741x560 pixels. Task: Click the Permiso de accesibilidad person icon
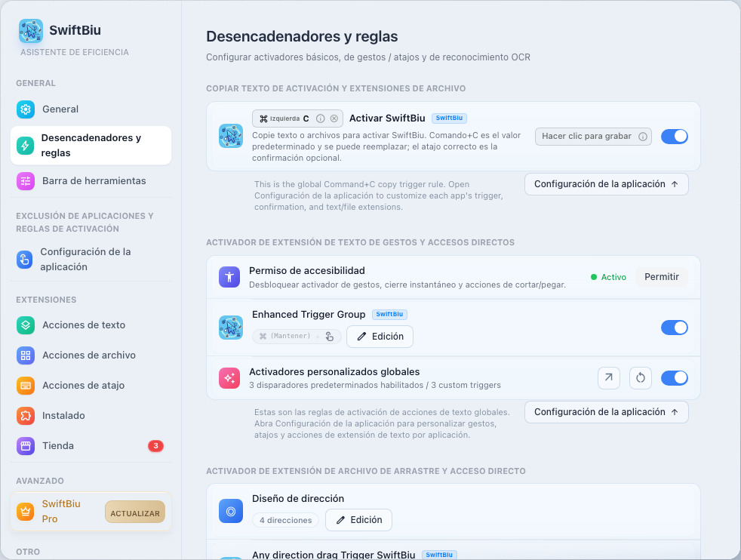[x=229, y=277]
